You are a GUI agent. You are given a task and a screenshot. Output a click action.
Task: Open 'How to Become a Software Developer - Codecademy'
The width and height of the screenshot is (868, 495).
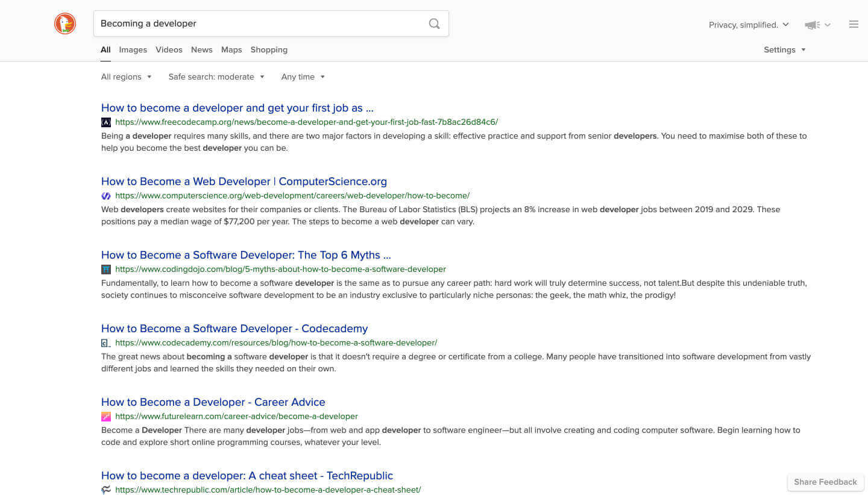[x=234, y=329]
